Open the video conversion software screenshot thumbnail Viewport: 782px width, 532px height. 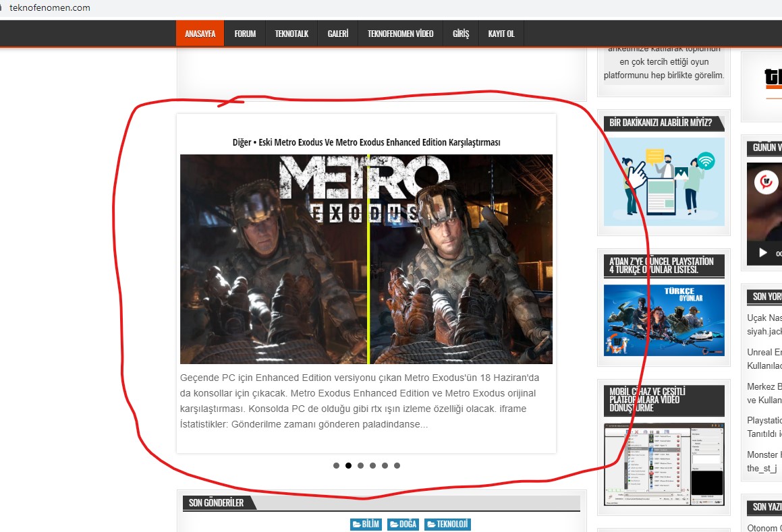[664, 464]
